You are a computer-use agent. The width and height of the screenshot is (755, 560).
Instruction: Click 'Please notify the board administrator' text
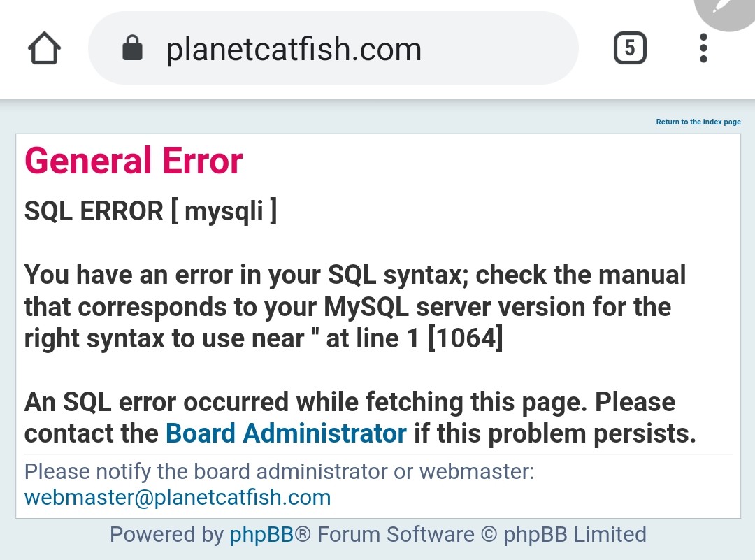(x=279, y=471)
